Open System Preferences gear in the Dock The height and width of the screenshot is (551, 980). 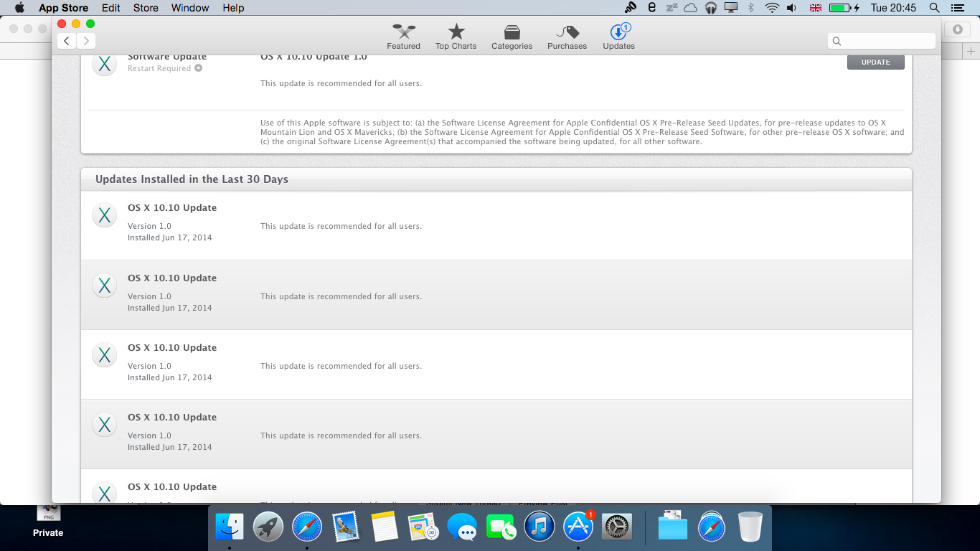point(616,527)
